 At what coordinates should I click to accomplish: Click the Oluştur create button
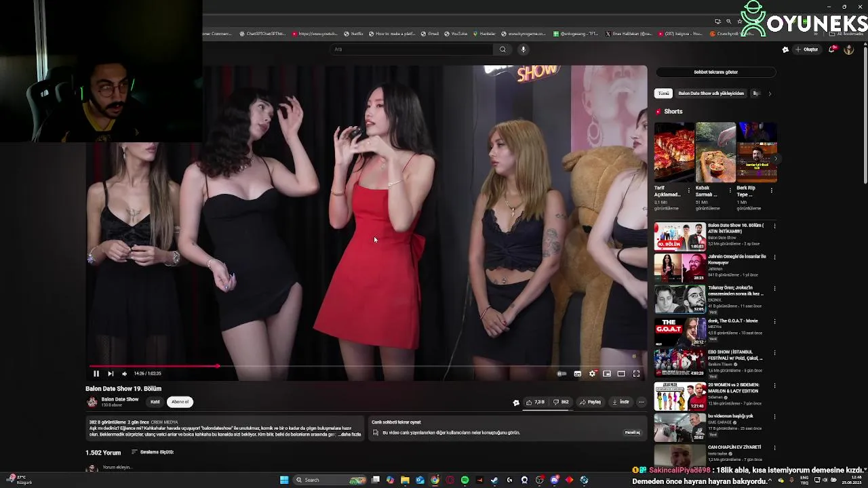[x=807, y=49]
